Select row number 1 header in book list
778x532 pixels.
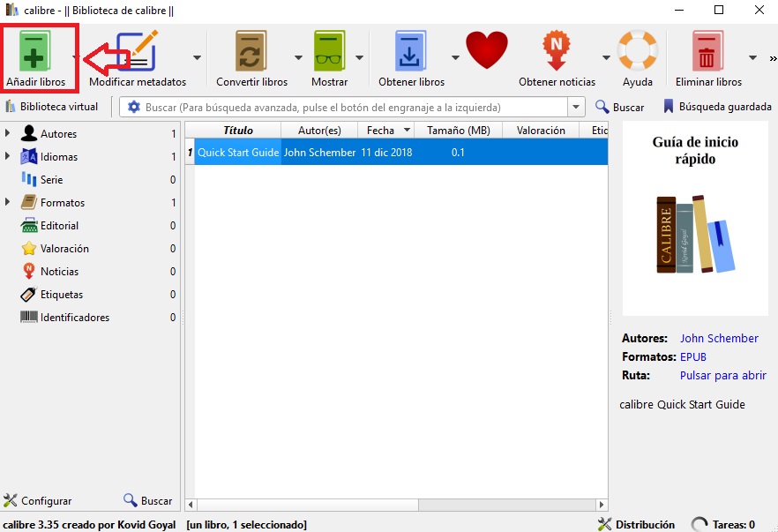pos(190,153)
